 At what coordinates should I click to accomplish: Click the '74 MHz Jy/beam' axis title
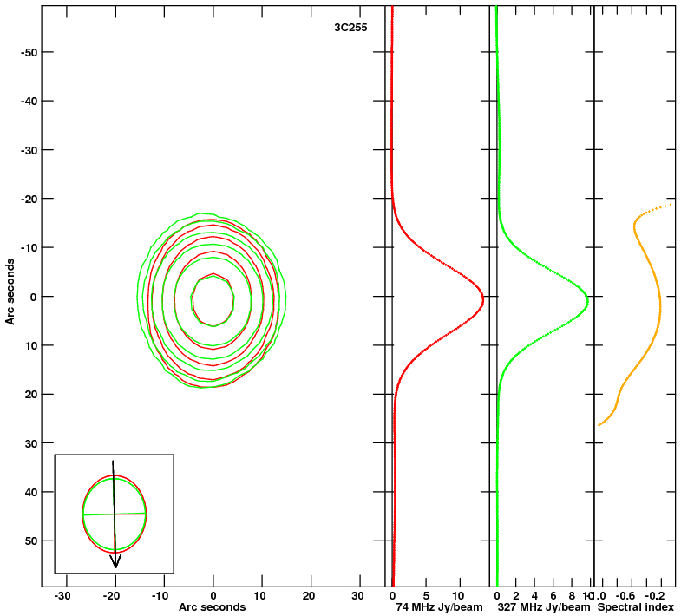click(x=439, y=606)
